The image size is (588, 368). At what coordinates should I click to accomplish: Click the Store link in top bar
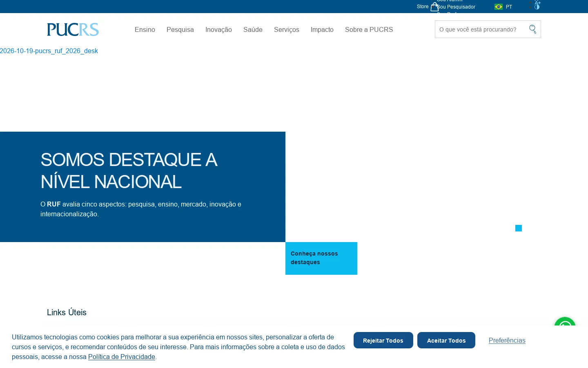click(x=423, y=7)
